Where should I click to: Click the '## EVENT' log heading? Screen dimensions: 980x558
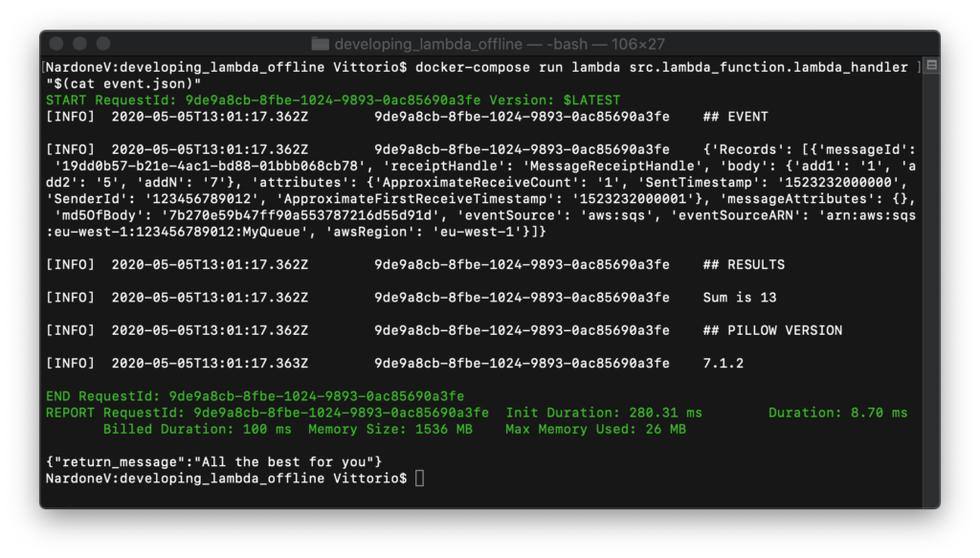click(735, 116)
